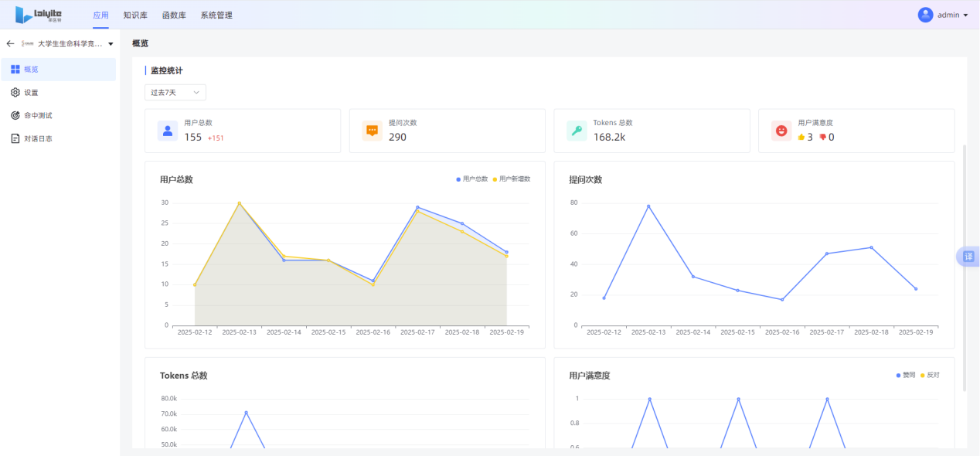Click the 命中测试 target icon
Screen dimensions: 980x456
[15, 116]
